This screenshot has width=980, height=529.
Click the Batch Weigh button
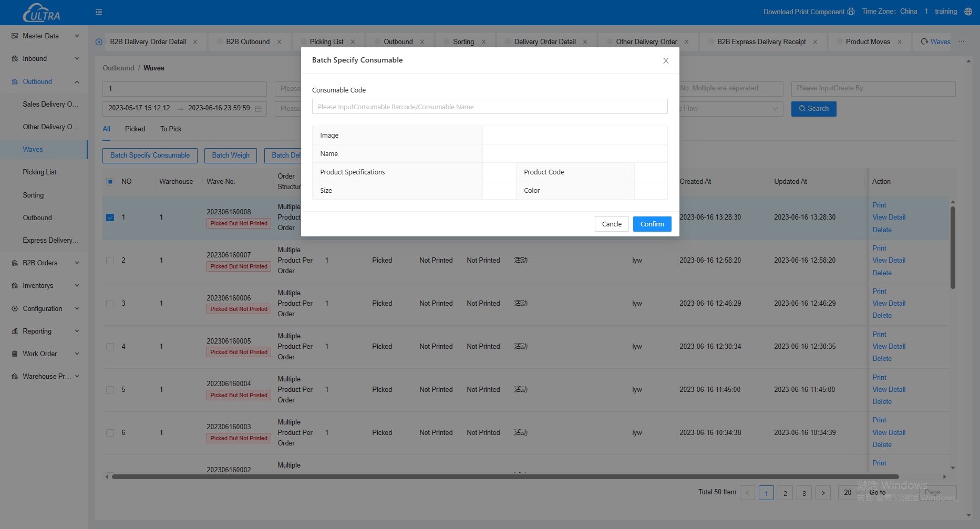[231, 155]
